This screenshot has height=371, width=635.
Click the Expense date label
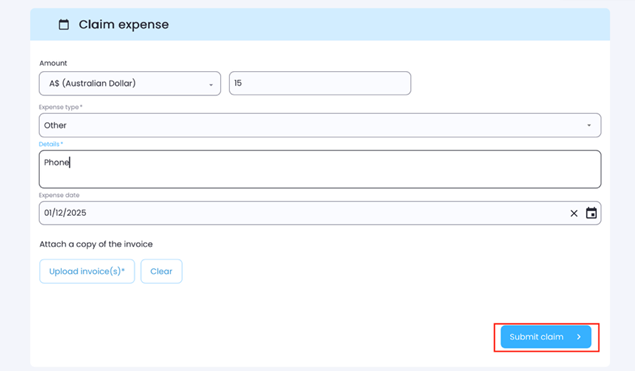59,195
